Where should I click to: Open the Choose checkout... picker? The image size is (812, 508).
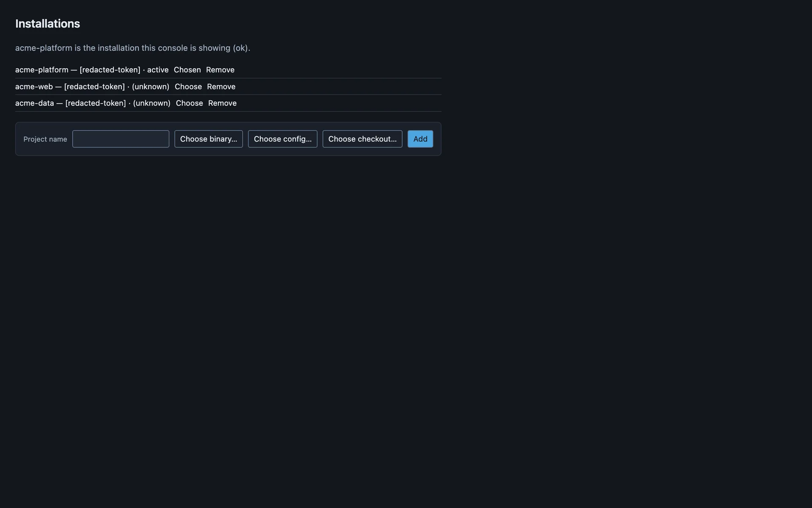(362, 139)
